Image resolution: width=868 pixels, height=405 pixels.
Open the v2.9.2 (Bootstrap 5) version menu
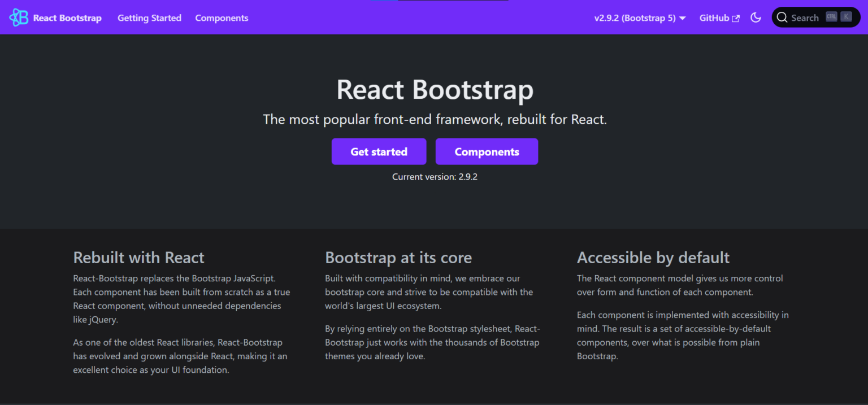click(640, 18)
